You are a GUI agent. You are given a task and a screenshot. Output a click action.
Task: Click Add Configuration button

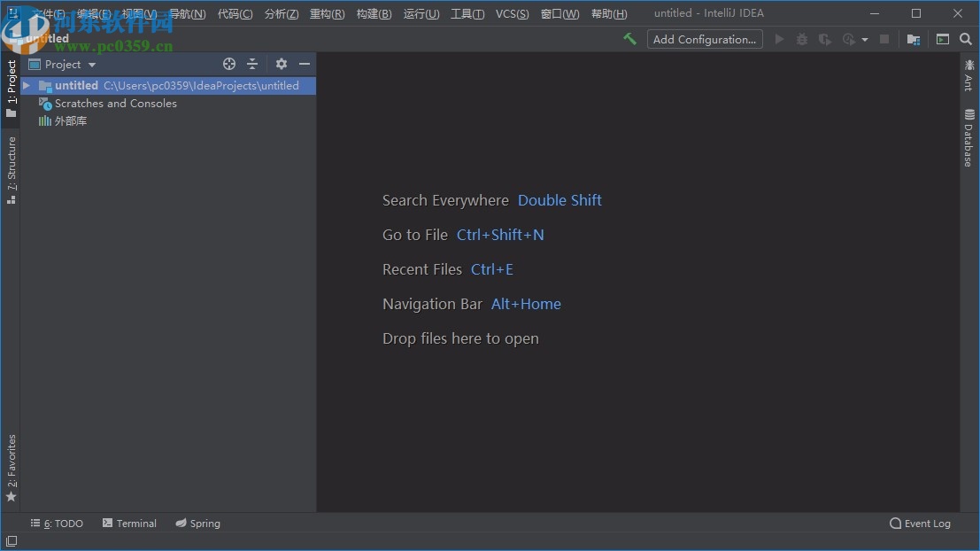click(705, 39)
